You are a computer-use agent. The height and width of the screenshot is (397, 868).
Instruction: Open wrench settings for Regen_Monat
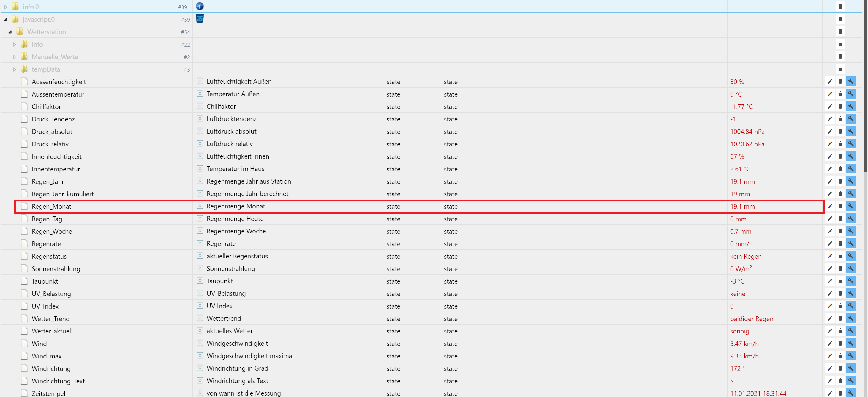coord(850,206)
